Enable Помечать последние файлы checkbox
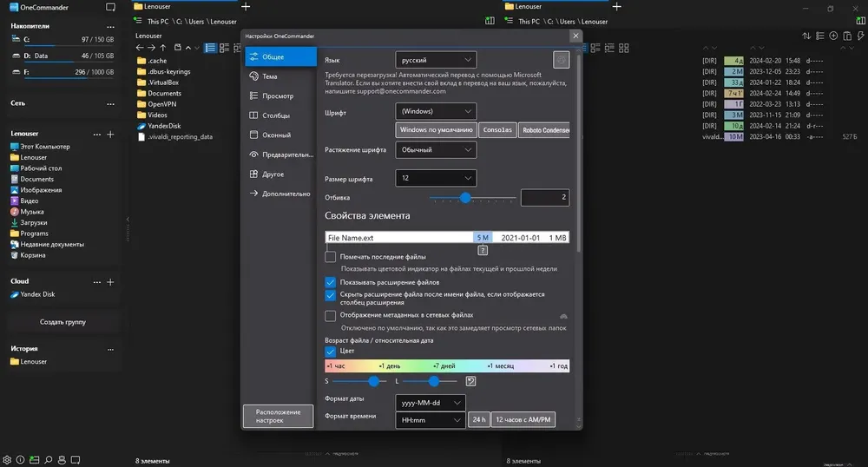 (331, 257)
